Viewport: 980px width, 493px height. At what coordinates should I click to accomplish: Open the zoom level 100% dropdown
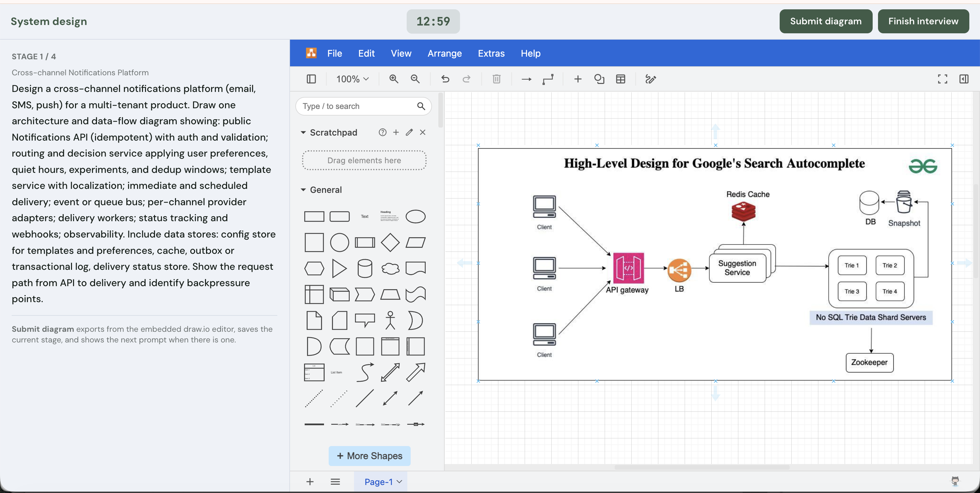352,79
